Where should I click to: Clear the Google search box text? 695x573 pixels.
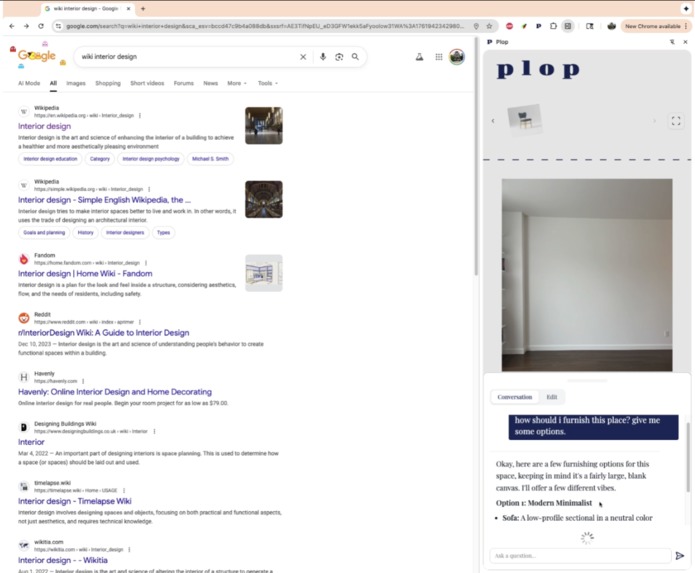click(x=303, y=57)
